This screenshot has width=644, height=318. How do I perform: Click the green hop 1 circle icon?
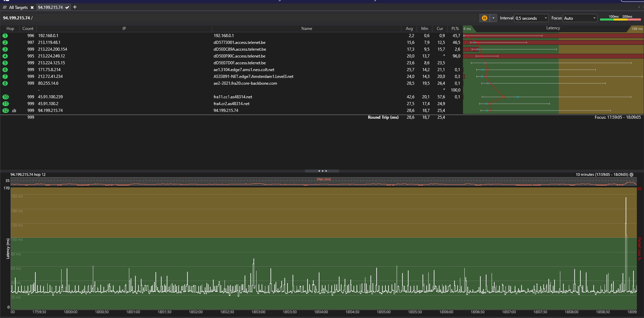pyautogui.click(x=5, y=36)
